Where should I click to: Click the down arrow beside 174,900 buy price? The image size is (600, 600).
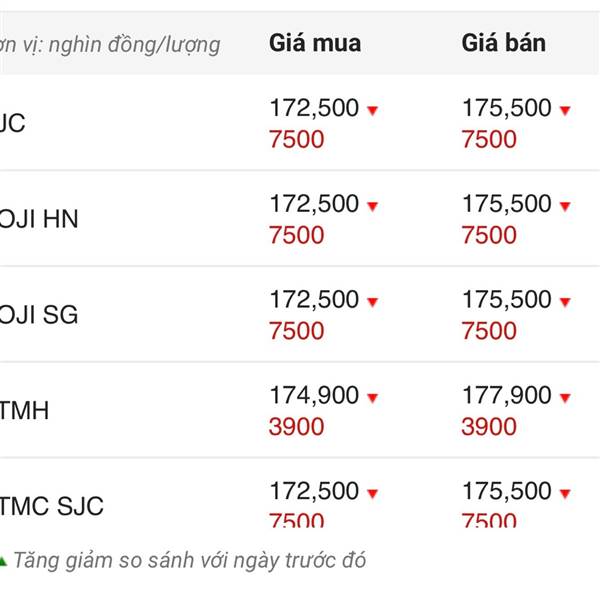click(x=372, y=398)
